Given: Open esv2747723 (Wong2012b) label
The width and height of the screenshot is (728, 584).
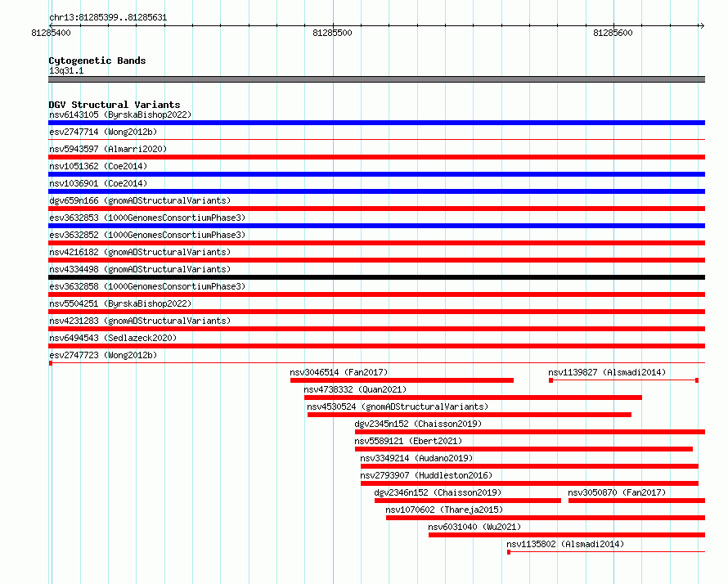Looking at the screenshot, I should [103, 355].
